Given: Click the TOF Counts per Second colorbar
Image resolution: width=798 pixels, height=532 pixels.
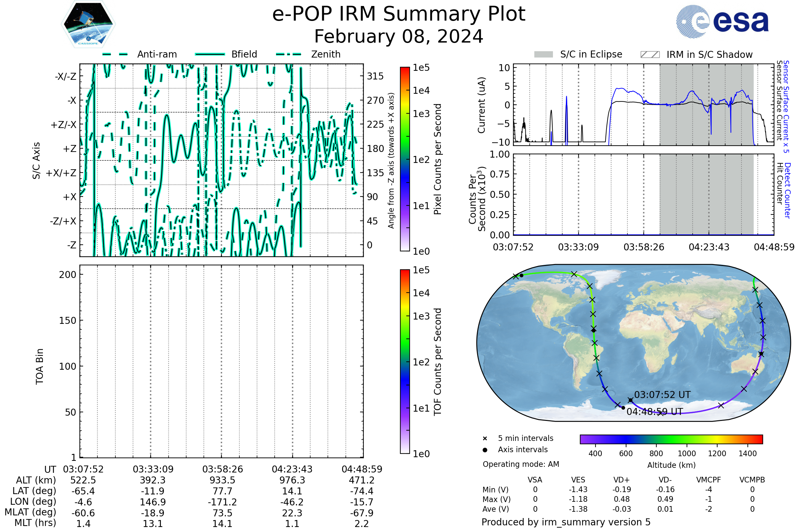Looking at the screenshot, I should tap(405, 362).
